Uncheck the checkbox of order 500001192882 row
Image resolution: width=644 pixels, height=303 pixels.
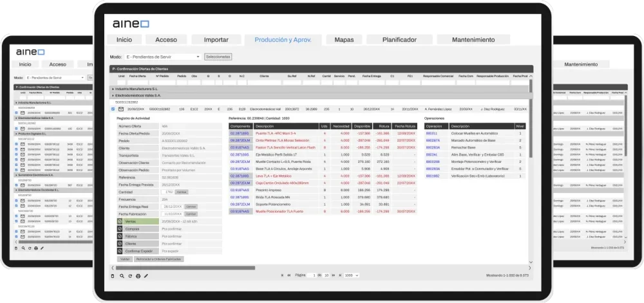[113, 109]
